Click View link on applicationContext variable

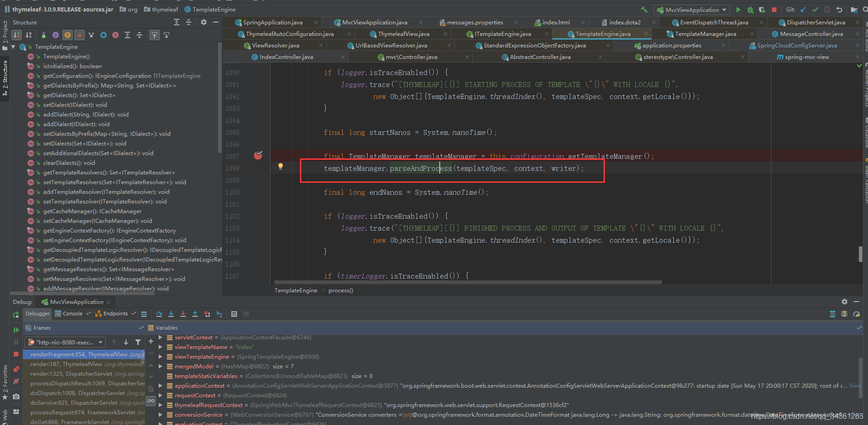[x=855, y=386]
